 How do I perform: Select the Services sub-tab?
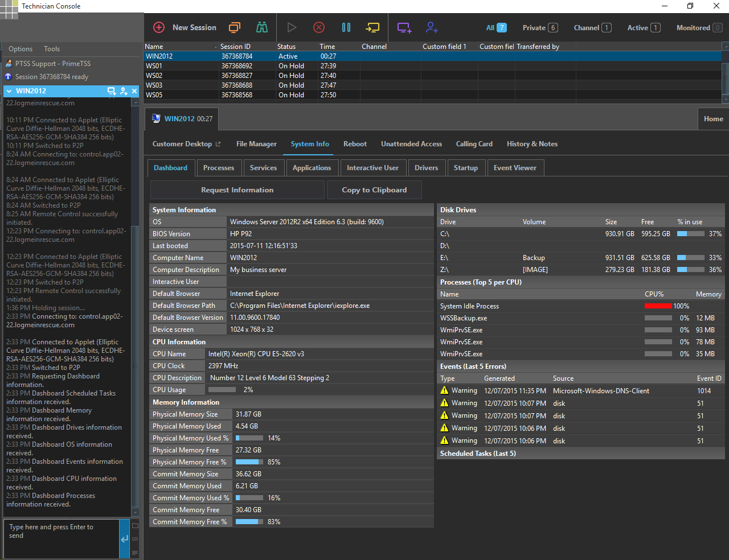(x=263, y=168)
